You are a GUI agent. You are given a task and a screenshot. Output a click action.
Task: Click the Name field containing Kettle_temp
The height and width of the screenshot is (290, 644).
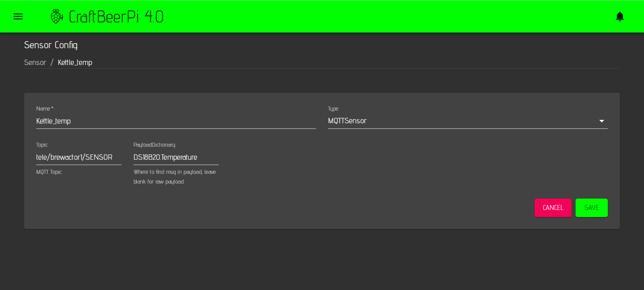click(175, 121)
